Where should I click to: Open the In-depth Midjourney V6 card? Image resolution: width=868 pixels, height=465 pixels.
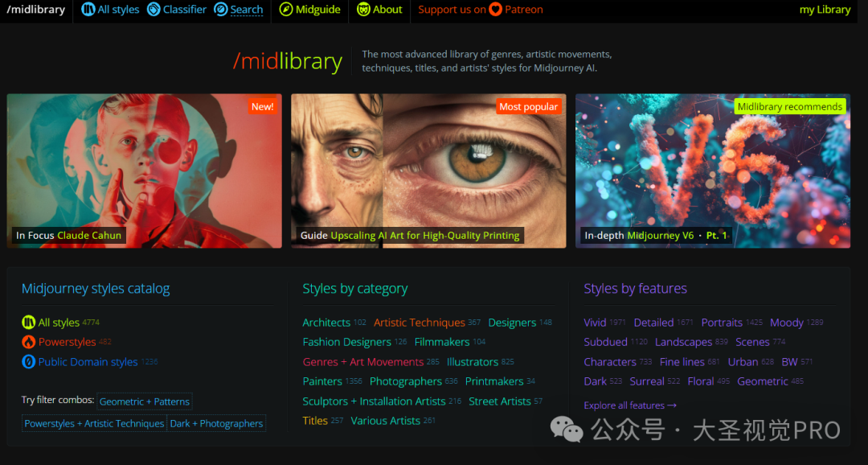click(x=713, y=171)
